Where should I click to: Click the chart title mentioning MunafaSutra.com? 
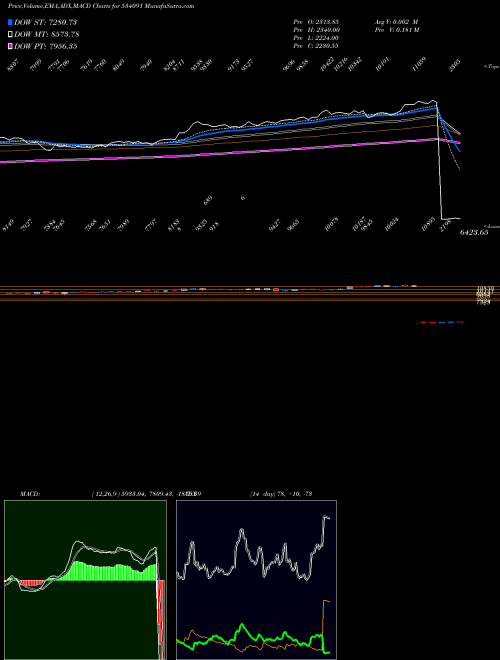point(101,6)
